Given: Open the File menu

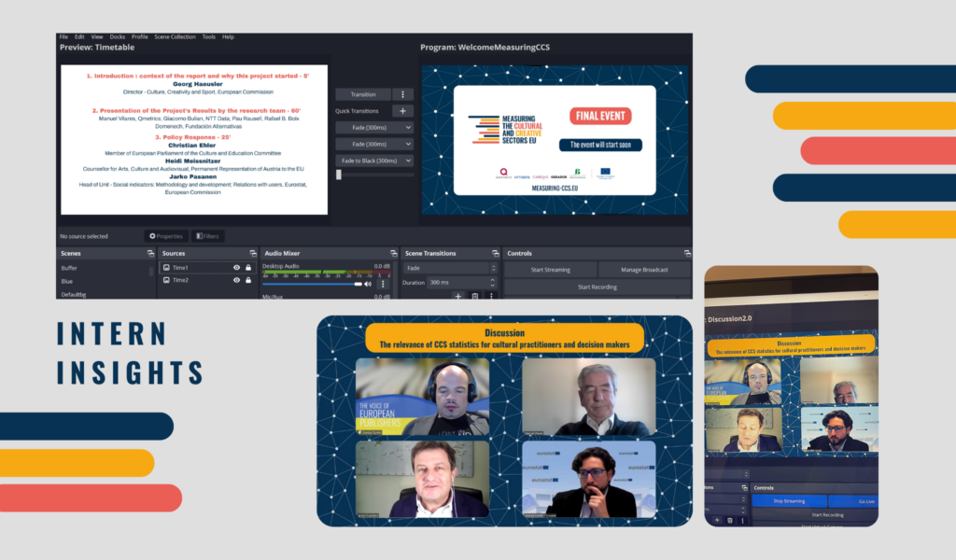Looking at the screenshot, I should [x=63, y=37].
